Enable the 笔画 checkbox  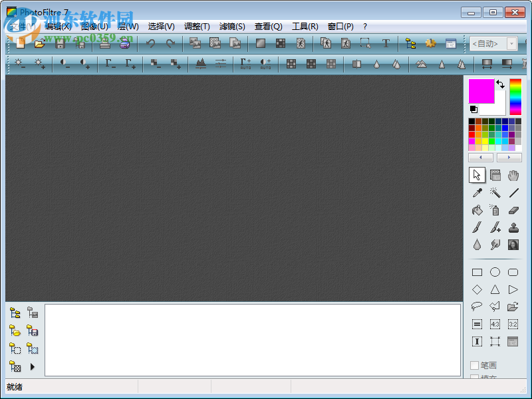[x=473, y=364]
